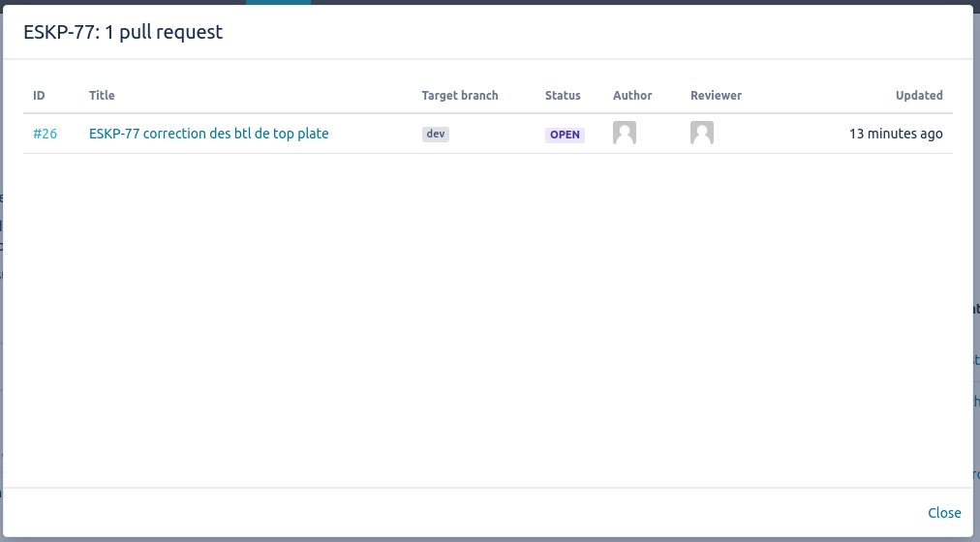Open 'ESKP-77 correction des btl de top plate' title
This screenshot has width=980, height=542.
point(209,134)
